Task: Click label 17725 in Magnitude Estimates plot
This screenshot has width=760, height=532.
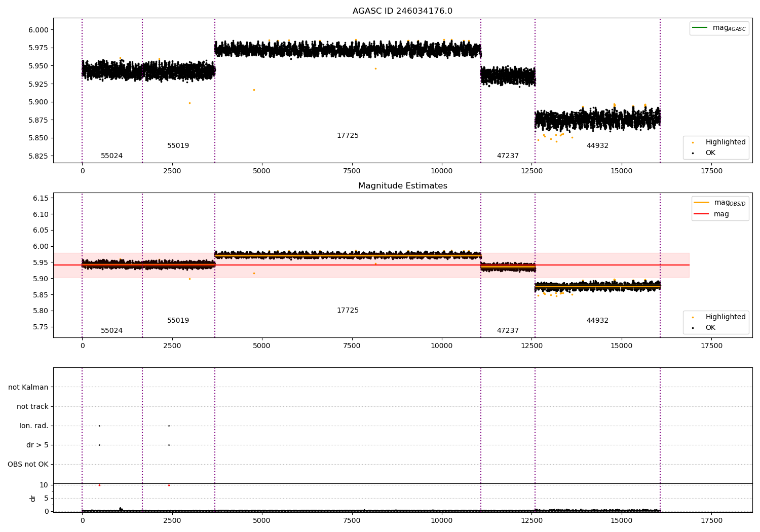Action: tap(348, 311)
